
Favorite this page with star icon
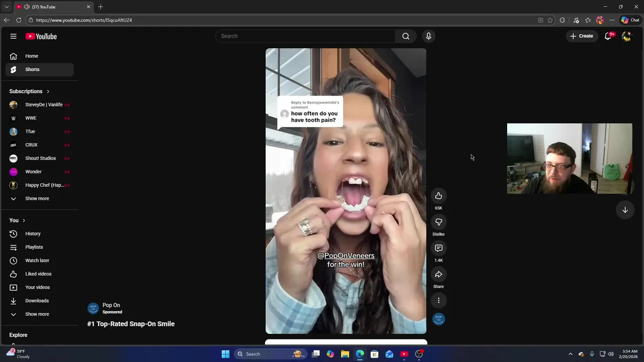click(550, 20)
